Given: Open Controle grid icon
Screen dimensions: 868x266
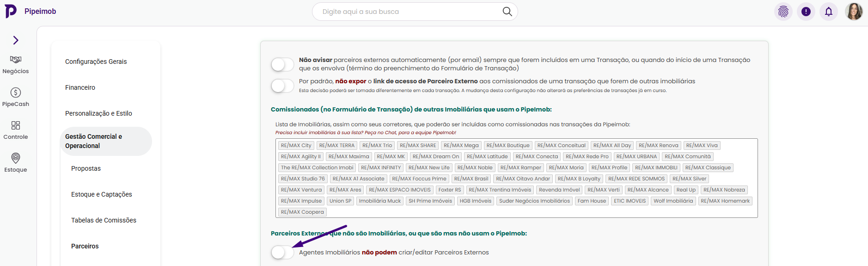Looking at the screenshot, I should (x=16, y=125).
